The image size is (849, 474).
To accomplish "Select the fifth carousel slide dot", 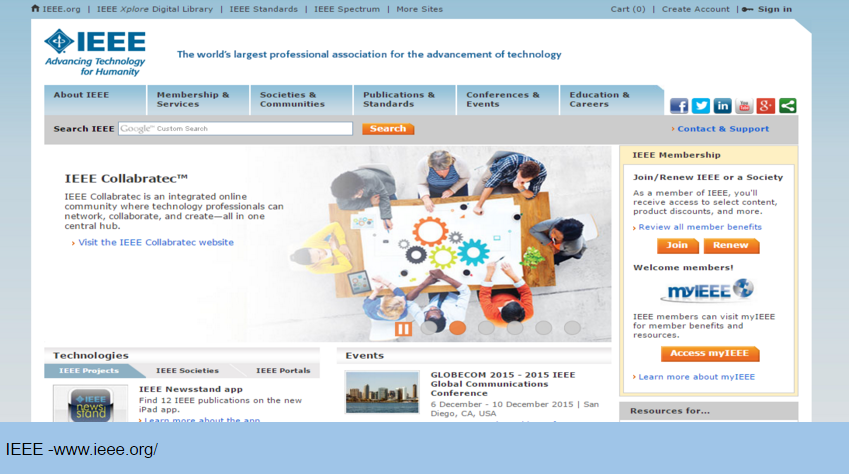I will click(x=544, y=328).
